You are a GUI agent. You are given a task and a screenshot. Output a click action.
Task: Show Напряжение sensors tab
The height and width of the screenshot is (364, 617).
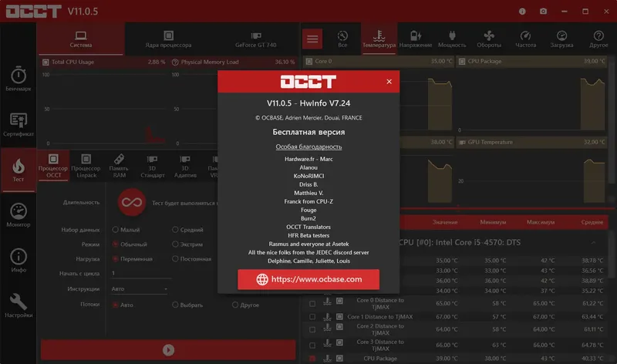tap(416, 39)
